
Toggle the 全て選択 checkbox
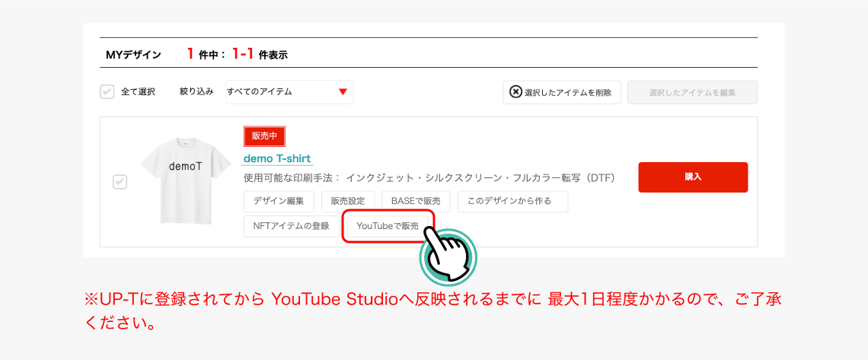coord(107,92)
